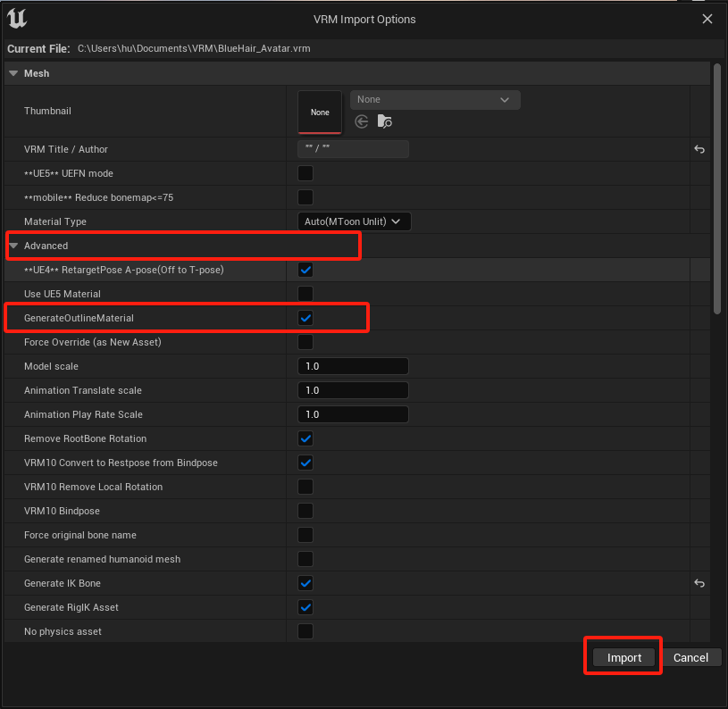Collapse the Advanced section

(13, 246)
